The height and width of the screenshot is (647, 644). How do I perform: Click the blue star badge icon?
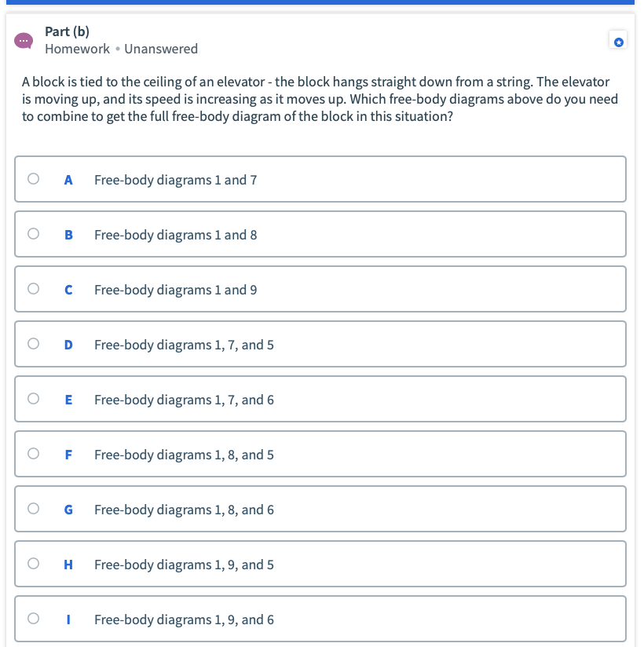pos(618,42)
